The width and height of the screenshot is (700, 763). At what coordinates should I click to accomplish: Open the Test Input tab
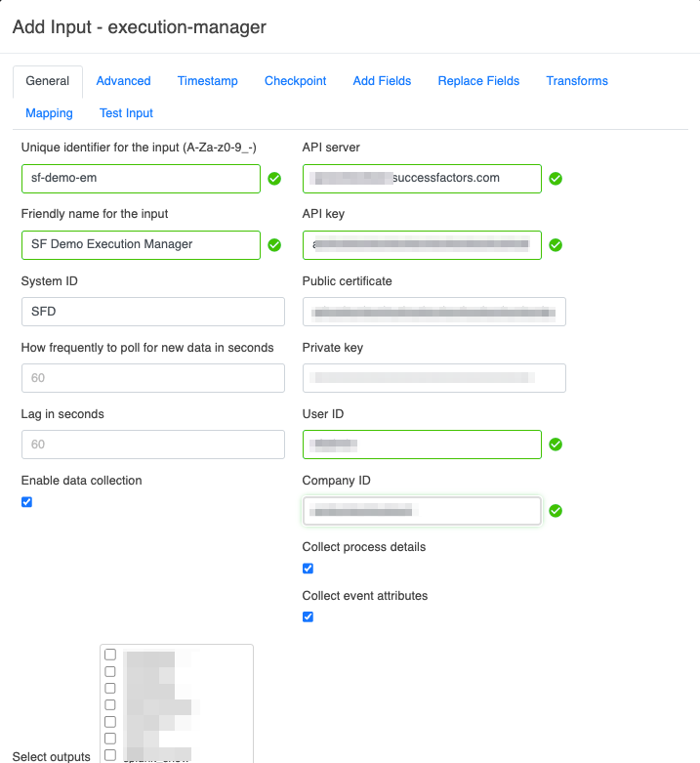pos(126,113)
